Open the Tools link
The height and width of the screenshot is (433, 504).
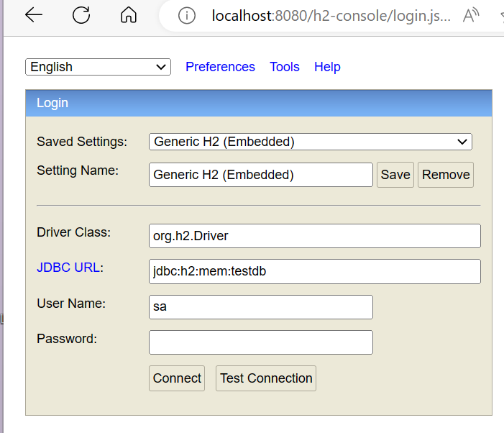[x=285, y=67]
